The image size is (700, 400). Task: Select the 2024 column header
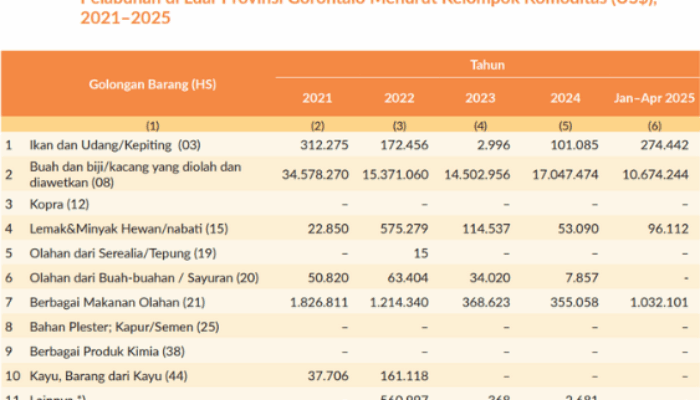pyautogui.click(x=565, y=98)
